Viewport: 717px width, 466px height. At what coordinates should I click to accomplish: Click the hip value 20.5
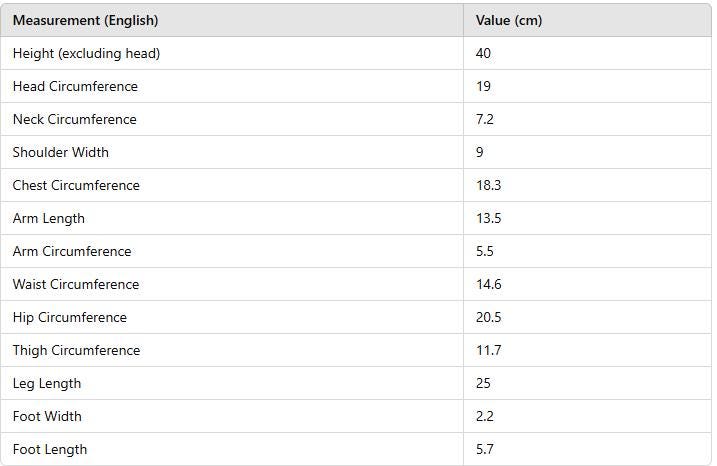(489, 317)
